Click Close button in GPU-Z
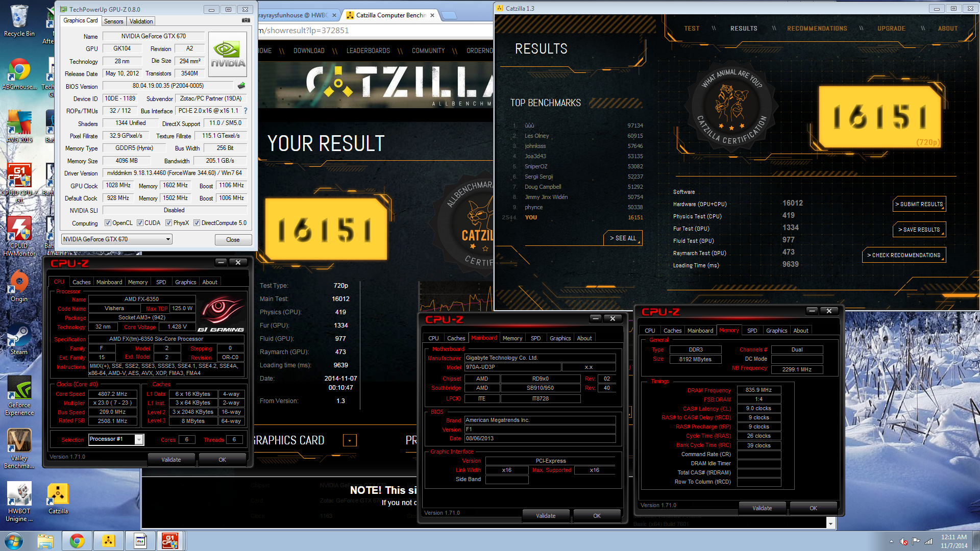Screen dimensions: 980x551 tap(233, 240)
